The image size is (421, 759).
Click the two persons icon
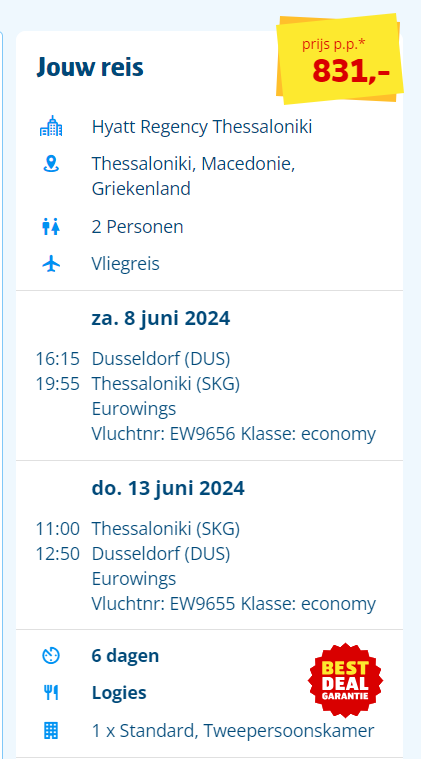coord(51,227)
